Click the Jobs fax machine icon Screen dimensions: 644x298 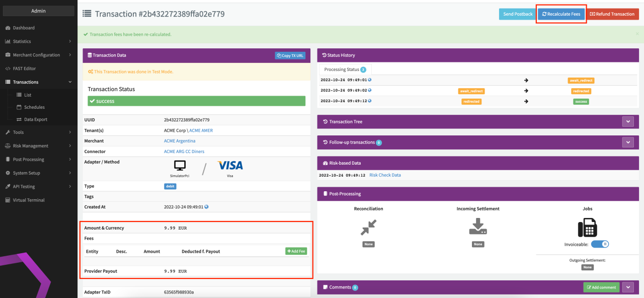point(587,228)
